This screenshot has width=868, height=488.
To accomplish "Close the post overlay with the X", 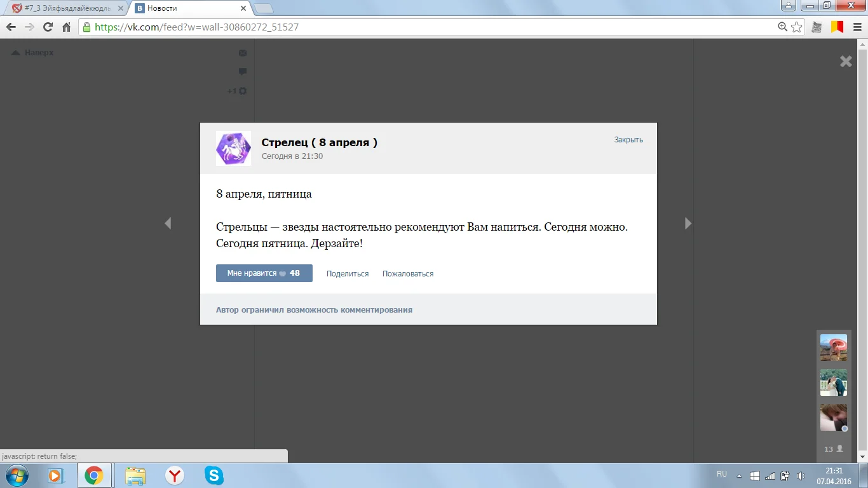I will click(x=846, y=61).
